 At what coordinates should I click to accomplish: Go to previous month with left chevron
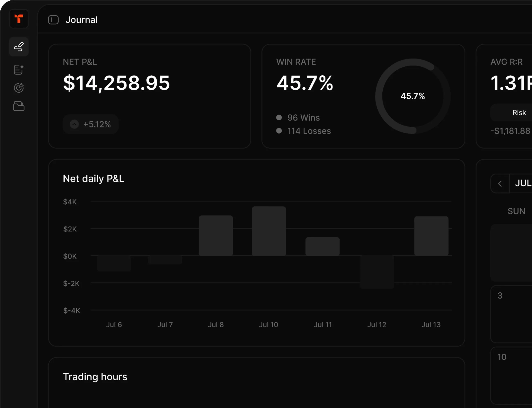point(500,184)
